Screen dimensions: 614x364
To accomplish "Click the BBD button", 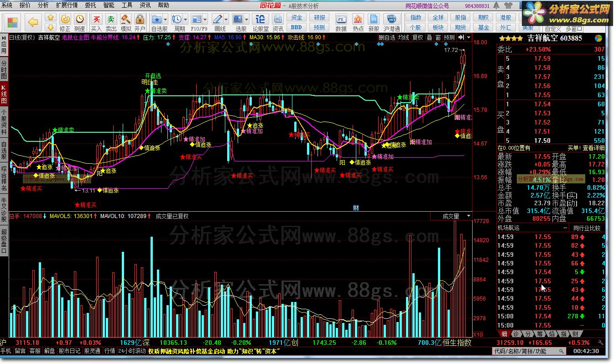I will [297, 27].
